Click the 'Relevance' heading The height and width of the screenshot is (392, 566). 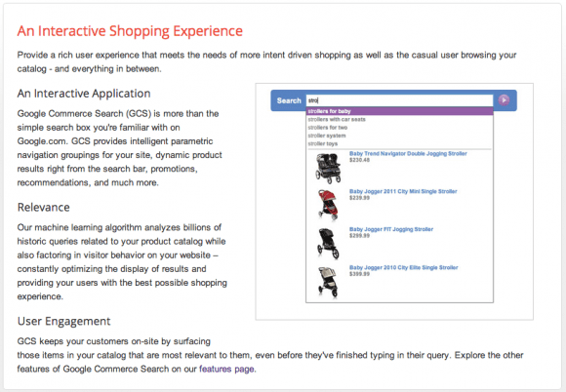pyautogui.click(x=44, y=208)
